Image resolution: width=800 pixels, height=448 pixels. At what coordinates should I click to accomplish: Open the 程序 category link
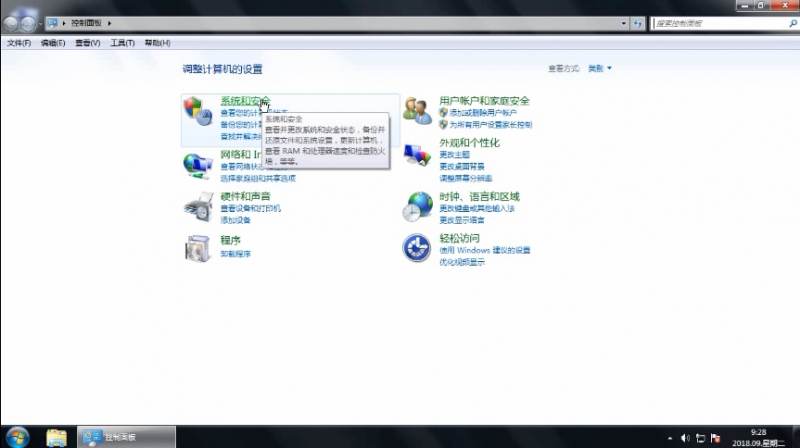230,240
